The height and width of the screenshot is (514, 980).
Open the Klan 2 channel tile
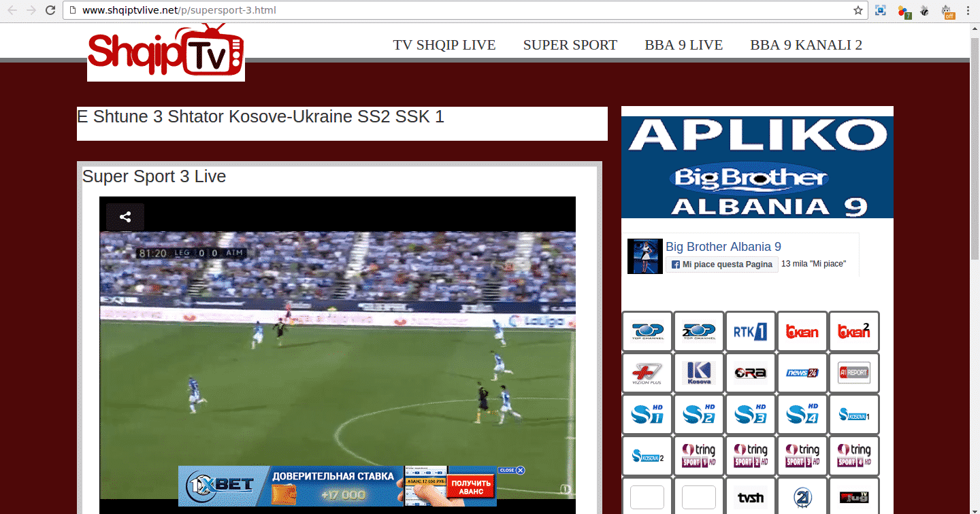854,332
